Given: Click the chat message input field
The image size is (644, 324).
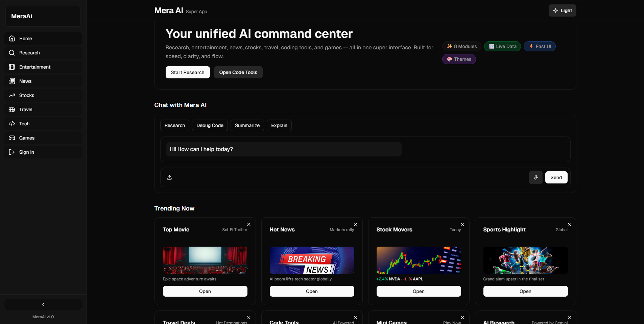Looking at the screenshot, I should pyautogui.click(x=348, y=177).
